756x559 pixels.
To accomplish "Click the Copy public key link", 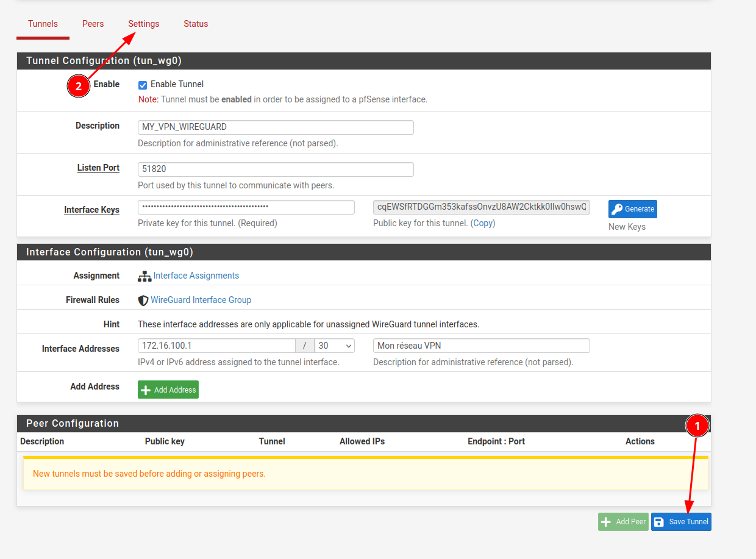I will (x=483, y=223).
